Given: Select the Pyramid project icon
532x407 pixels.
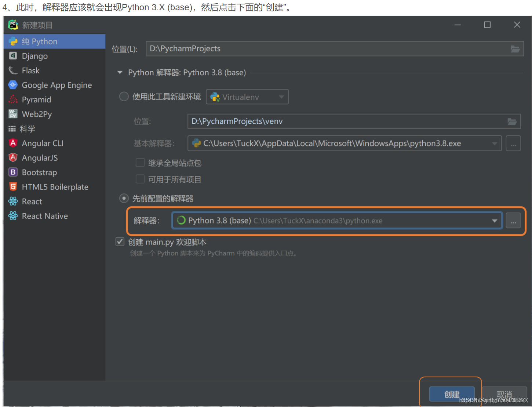Looking at the screenshot, I should 14,99.
